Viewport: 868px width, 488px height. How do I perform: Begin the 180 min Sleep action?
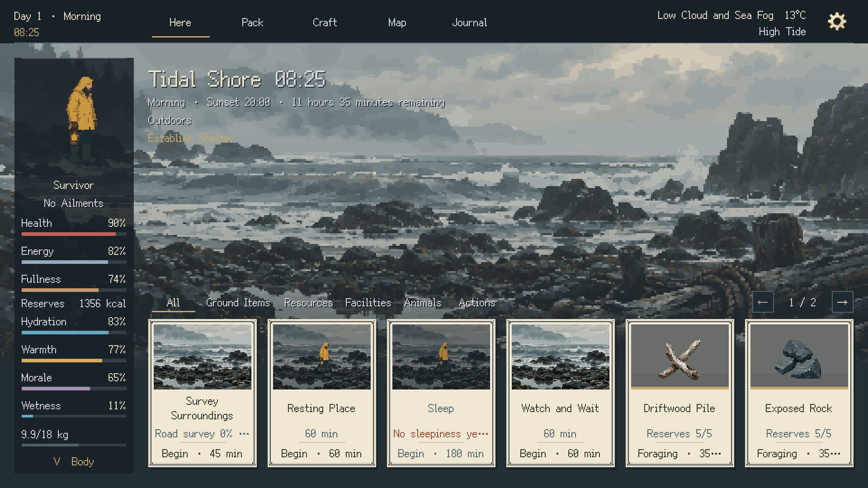(x=441, y=454)
